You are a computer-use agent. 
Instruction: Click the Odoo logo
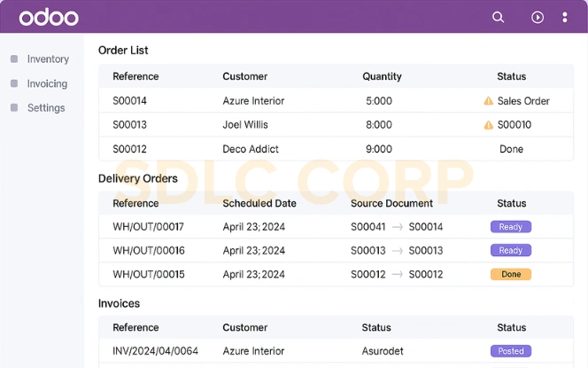tap(49, 17)
